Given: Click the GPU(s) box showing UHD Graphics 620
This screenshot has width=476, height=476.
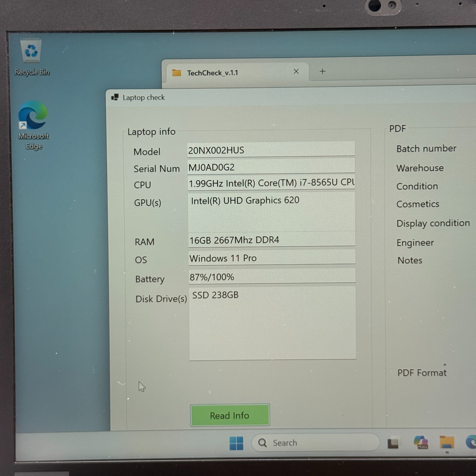Looking at the screenshot, I should (271, 212).
